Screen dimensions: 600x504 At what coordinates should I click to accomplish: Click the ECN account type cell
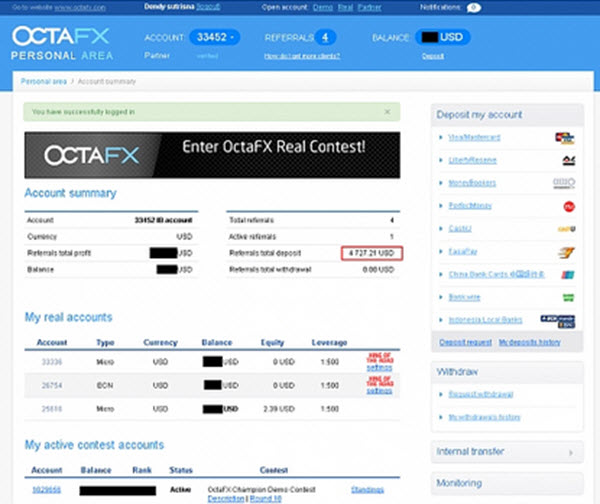(x=105, y=385)
